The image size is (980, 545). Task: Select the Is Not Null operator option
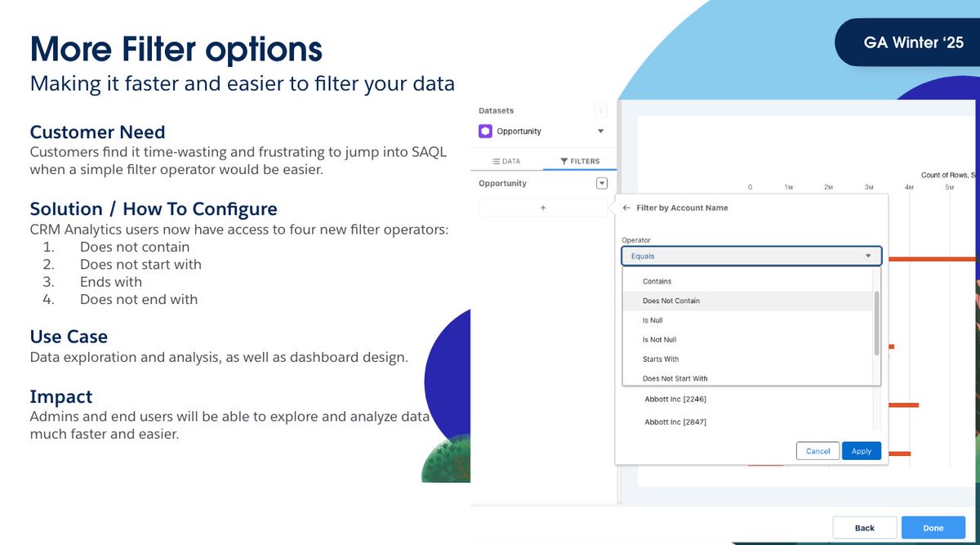point(747,340)
